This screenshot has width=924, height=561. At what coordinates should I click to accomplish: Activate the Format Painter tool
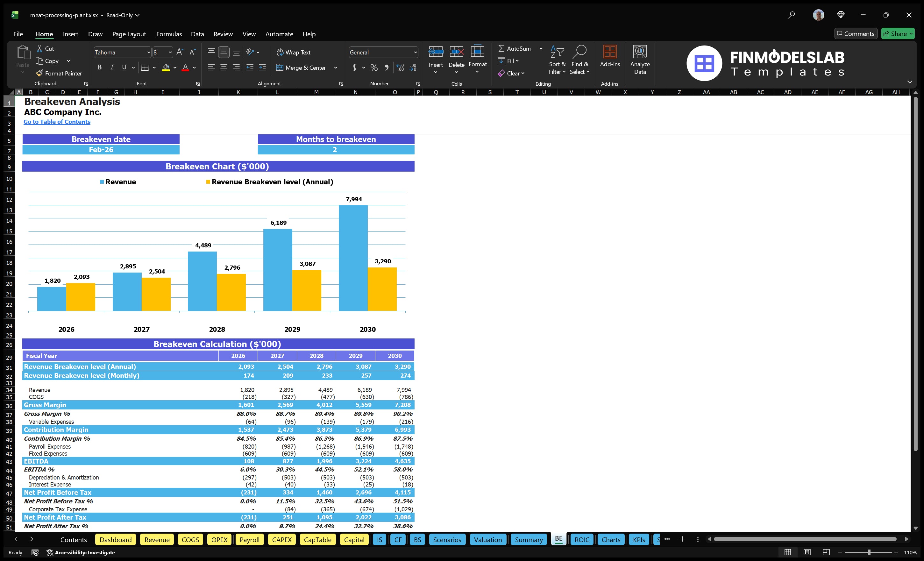point(59,73)
